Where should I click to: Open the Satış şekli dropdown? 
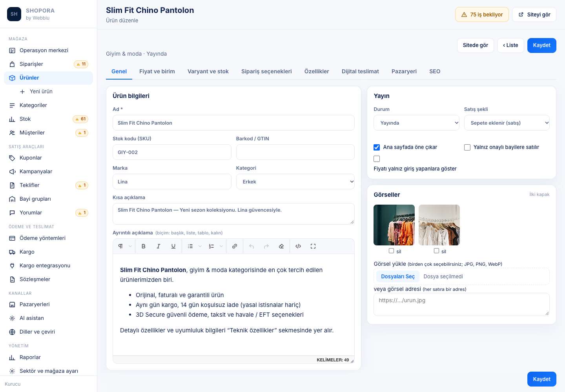507,123
